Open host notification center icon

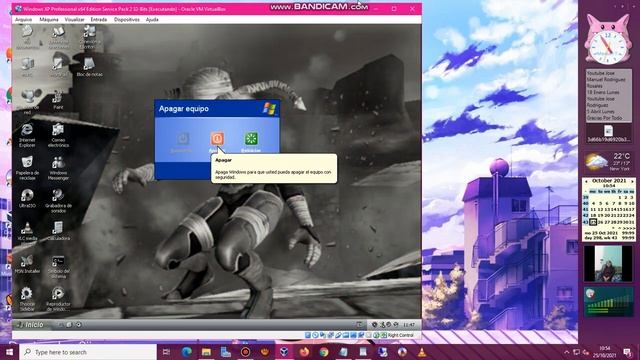point(627,352)
